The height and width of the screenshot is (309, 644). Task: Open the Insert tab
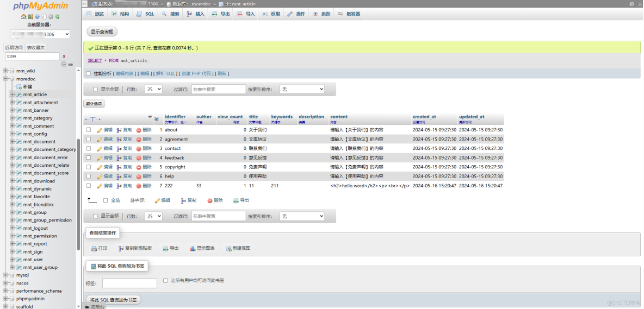tap(196, 14)
